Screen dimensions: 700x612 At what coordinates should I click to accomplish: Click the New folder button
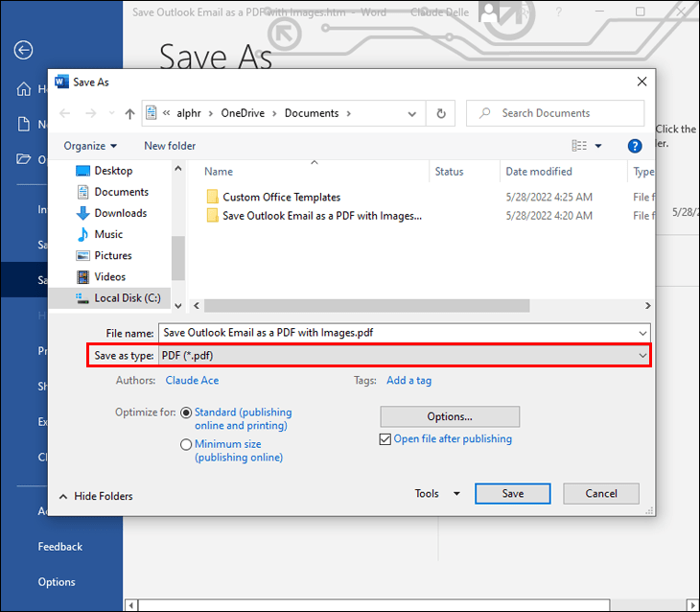pyautogui.click(x=170, y=146)
